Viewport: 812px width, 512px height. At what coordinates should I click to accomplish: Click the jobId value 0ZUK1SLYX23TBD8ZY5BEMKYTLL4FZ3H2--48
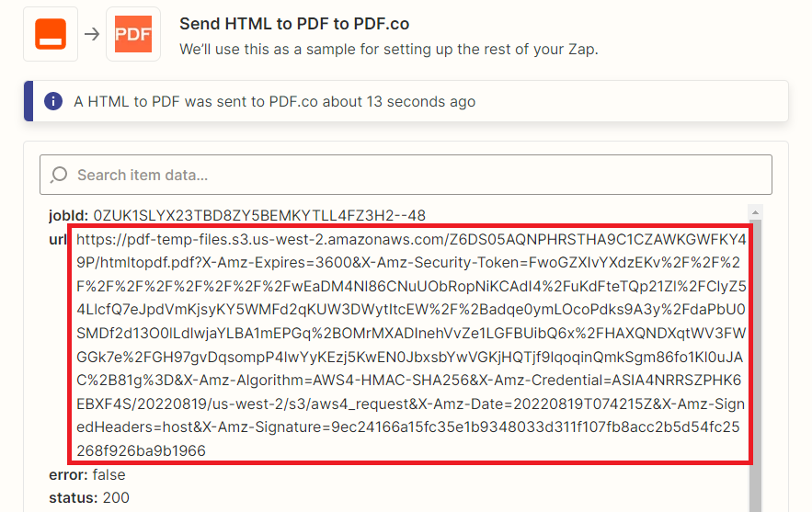pos(259,215)
